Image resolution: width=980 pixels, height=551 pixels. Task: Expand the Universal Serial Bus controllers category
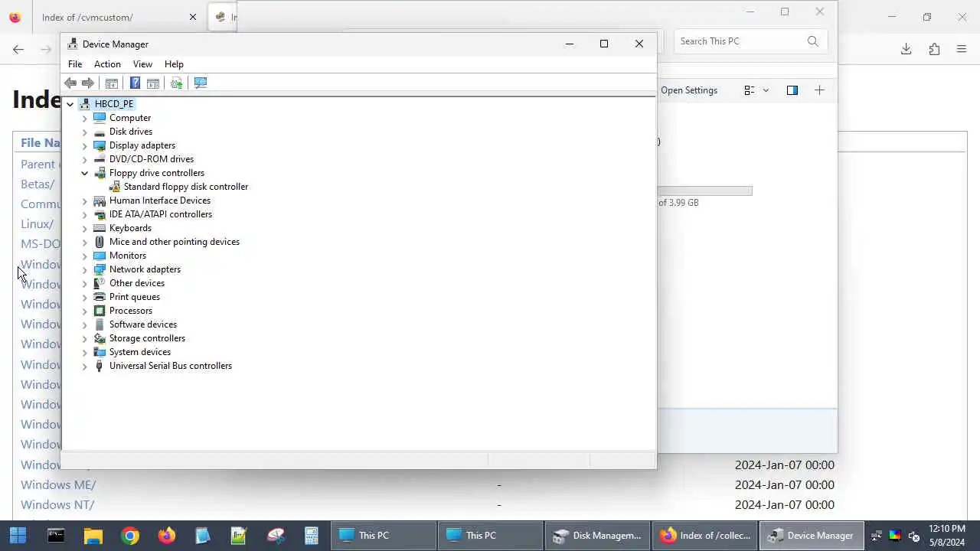pyautogui.click(x=85, y=366)
